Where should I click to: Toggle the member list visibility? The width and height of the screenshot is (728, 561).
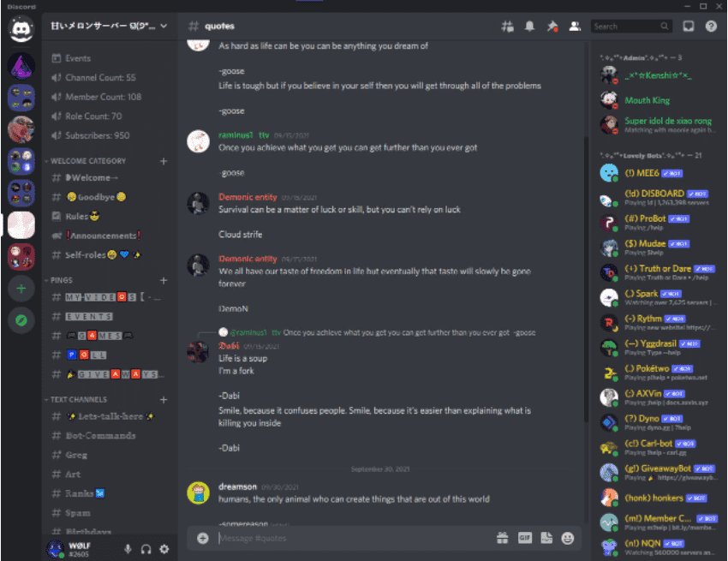tap(575, 27)
